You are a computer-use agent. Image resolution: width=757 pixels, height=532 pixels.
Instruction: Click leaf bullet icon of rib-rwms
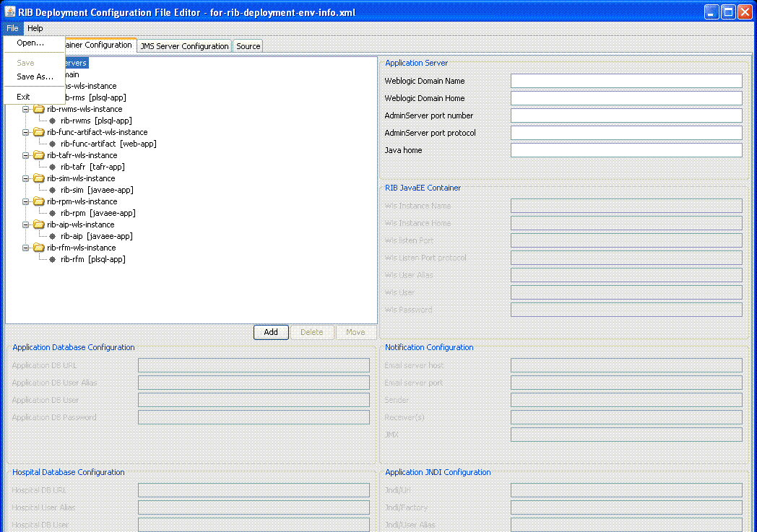coord(53,121)
